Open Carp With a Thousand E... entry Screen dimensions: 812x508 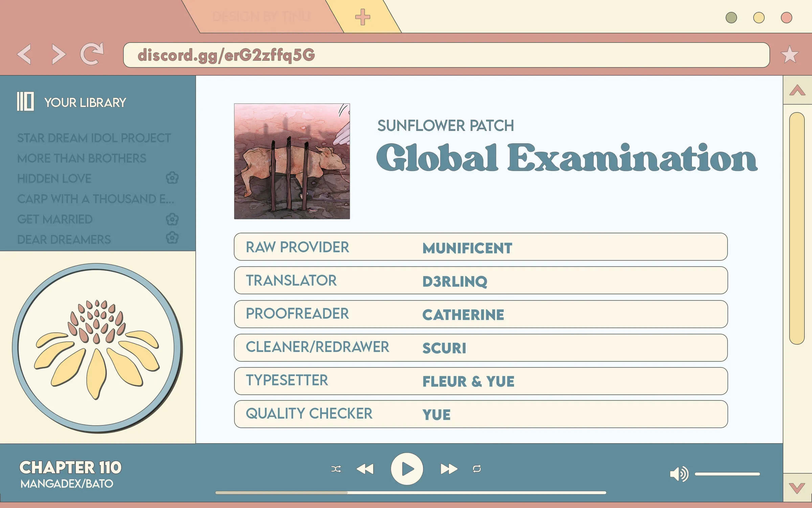pyautogui.click(x=96, y=199)
